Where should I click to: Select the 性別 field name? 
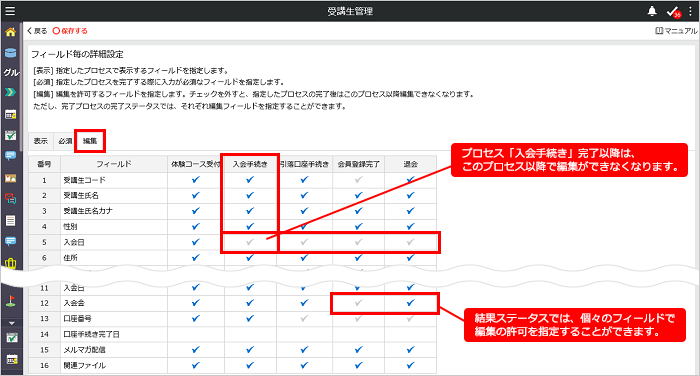(70, 226)
